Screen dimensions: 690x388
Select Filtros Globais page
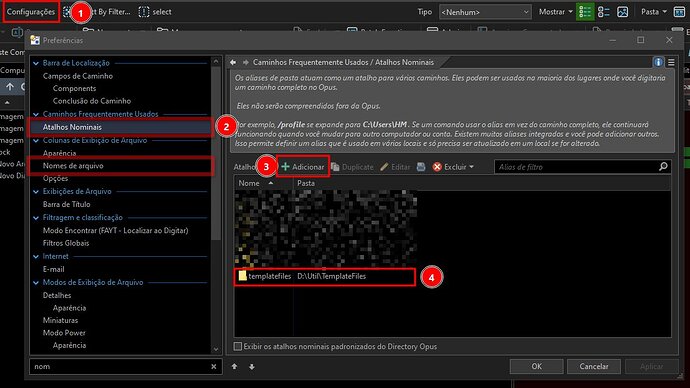pyautogui.click(x=66, y=243)
